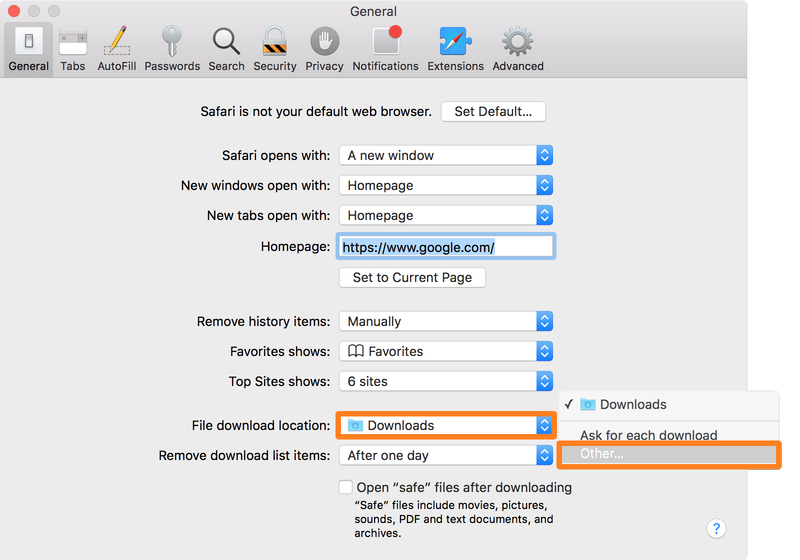Expand the Favorites shows dropdown
Viewport: 800px width, 560px height.
point(446,351)
